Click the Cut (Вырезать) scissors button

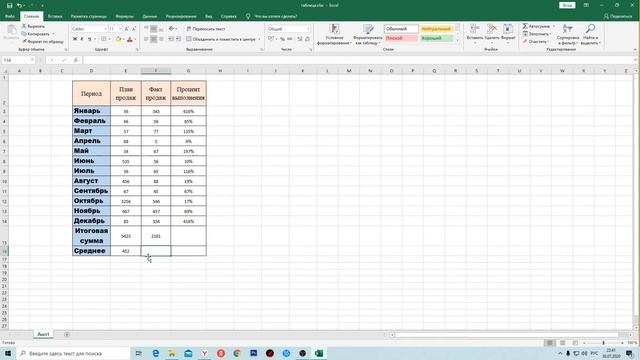coord(33,27)
